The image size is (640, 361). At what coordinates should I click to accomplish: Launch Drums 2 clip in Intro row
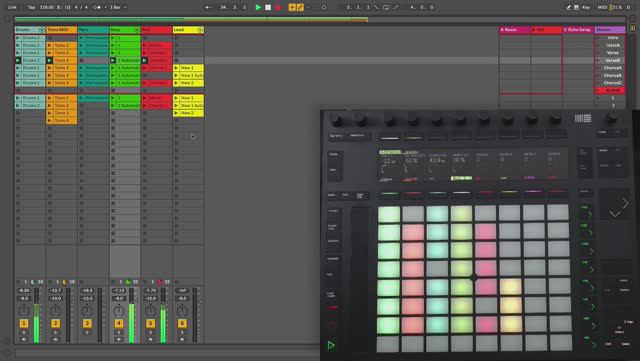pos(18,38)
